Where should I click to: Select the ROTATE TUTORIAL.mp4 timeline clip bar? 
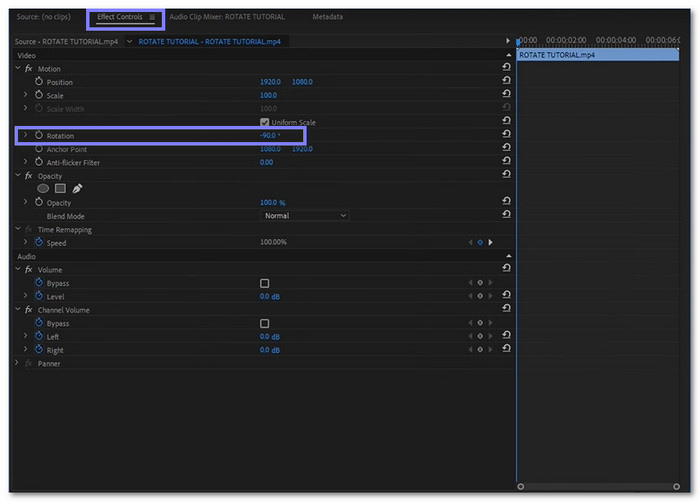pyautogui.click(x=598, y=55)
